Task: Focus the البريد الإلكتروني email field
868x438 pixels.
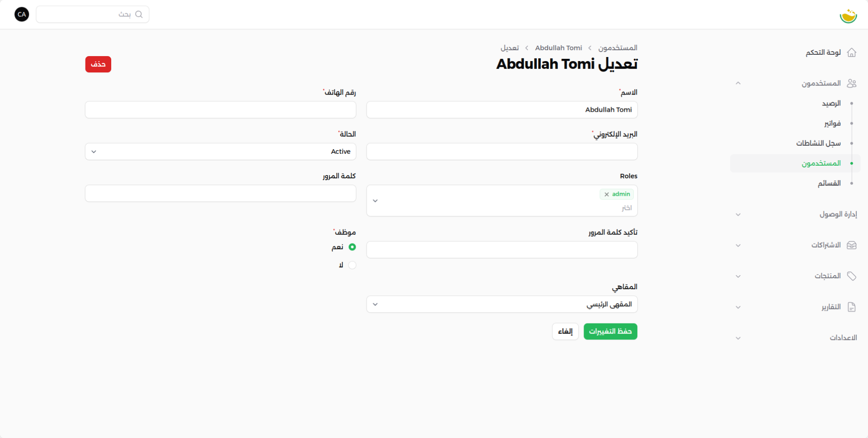Action: pos(502,152)
